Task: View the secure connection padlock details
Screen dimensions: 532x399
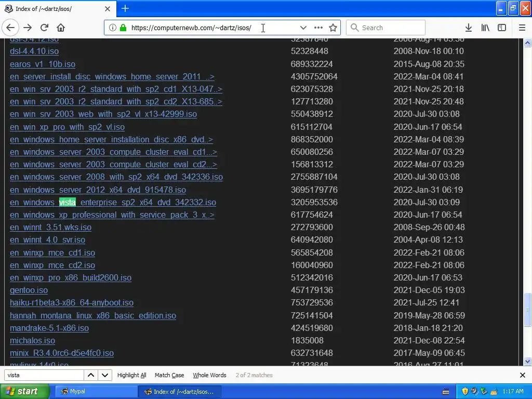Action: coord(123,28)
